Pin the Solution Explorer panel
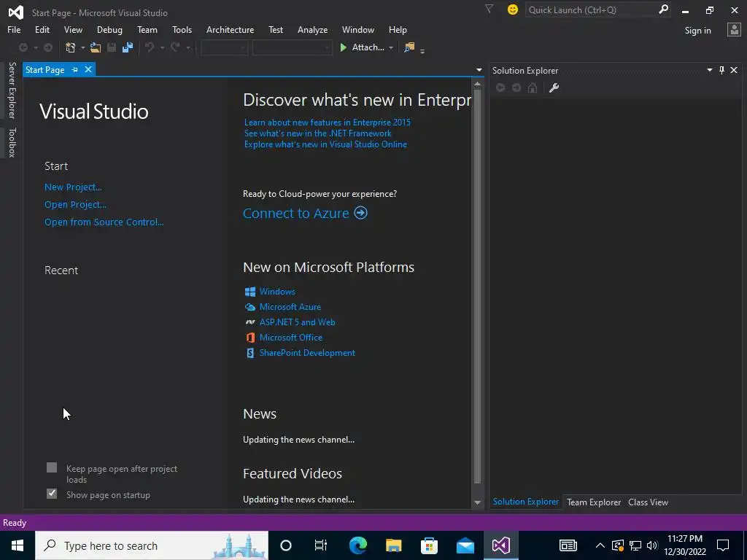The height and width of the screenshot is (560, 747). (x=721, y=71)
